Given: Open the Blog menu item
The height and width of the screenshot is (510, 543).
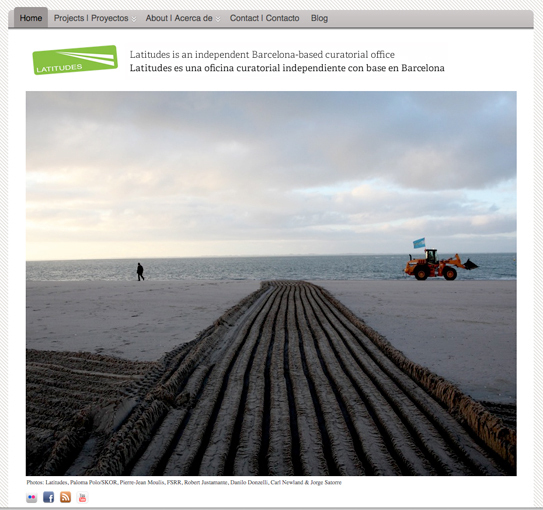Looking at the screenshot, I should [319, 18].
